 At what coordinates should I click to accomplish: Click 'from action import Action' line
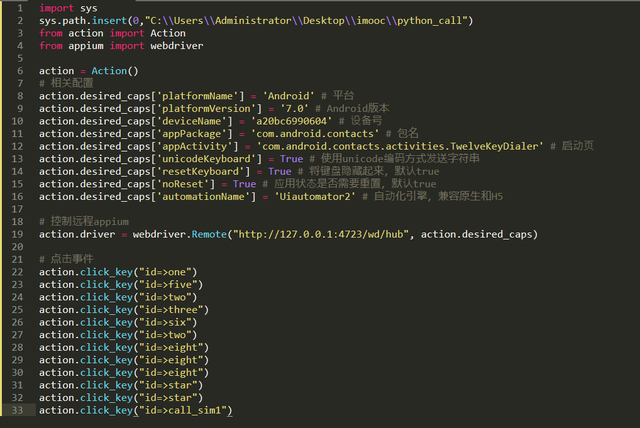tap(112, 33)
